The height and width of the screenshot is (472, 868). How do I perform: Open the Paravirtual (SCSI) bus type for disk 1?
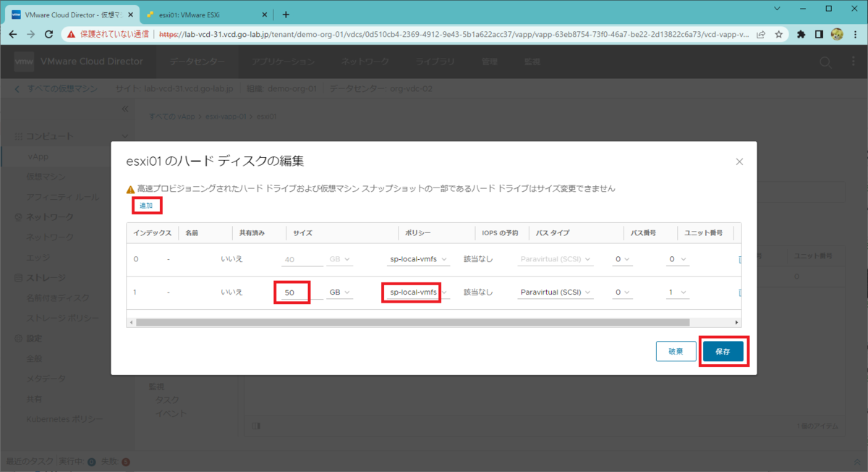(556, 292)
